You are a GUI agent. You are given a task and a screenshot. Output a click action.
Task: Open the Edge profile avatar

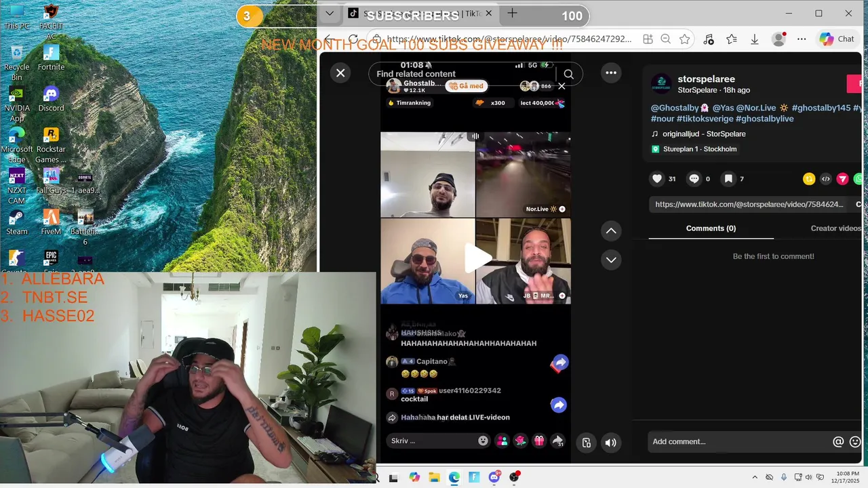pos(778,39)
